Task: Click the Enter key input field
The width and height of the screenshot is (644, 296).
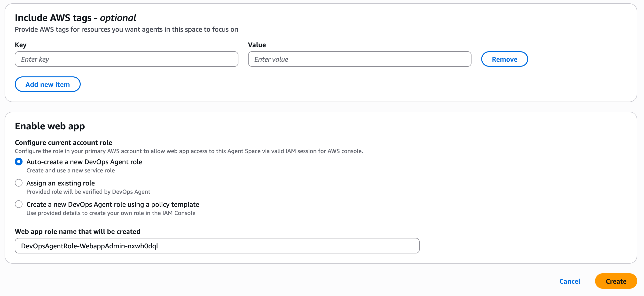Action: pyautogui.click(x=126, y=59)
